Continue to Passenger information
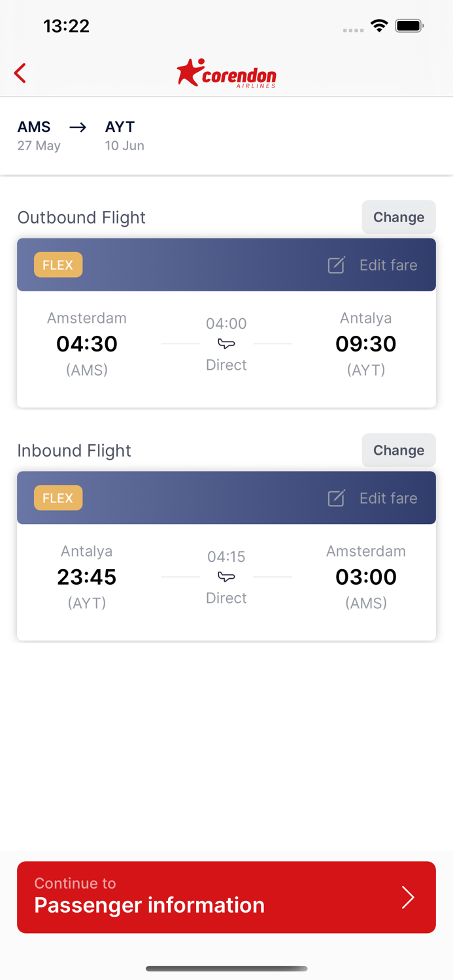Image resolution: width=453 pixels, height=980 pixels. 226,897
